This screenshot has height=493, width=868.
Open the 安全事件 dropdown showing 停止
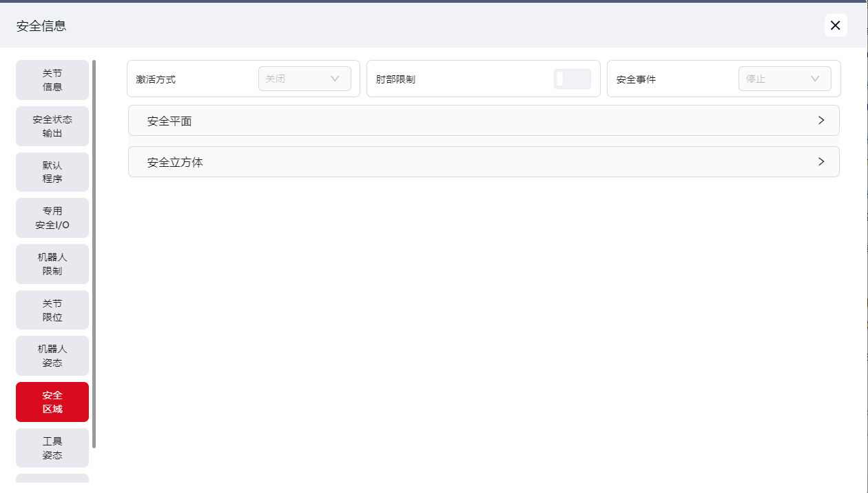click(x=784, y=79)
